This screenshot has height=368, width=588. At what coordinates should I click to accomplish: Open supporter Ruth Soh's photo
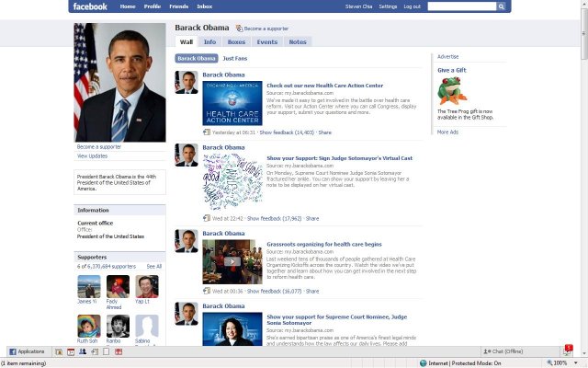point(89,326)
